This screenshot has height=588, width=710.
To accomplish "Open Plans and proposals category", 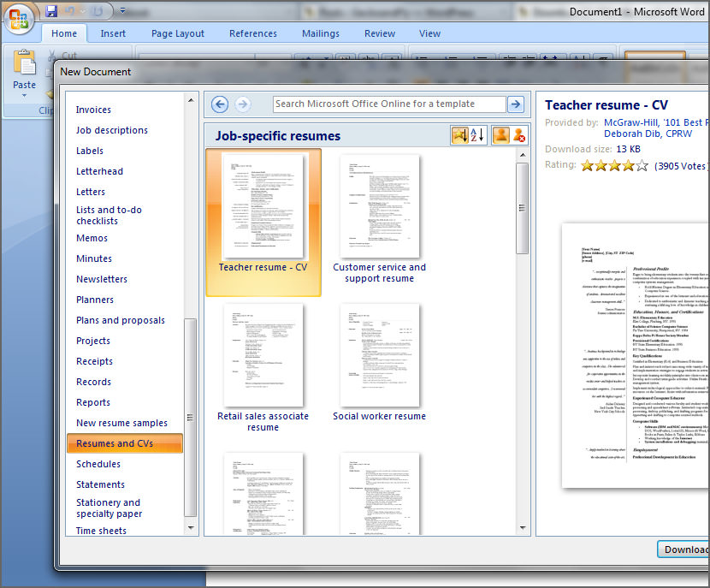I will point(121,320).
